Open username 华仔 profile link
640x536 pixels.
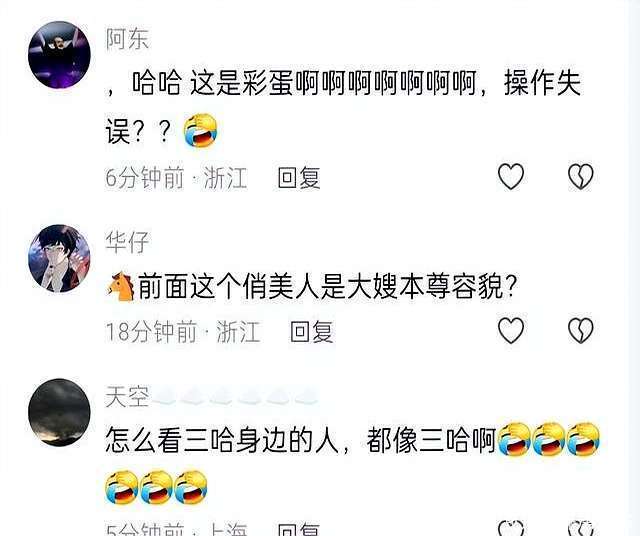click(127, 242)
